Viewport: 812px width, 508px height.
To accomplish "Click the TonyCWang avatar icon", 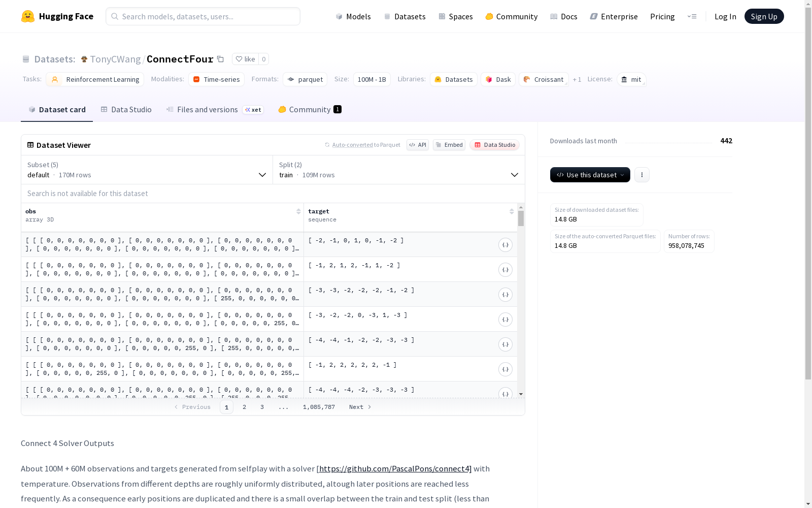I will point(84,59).
